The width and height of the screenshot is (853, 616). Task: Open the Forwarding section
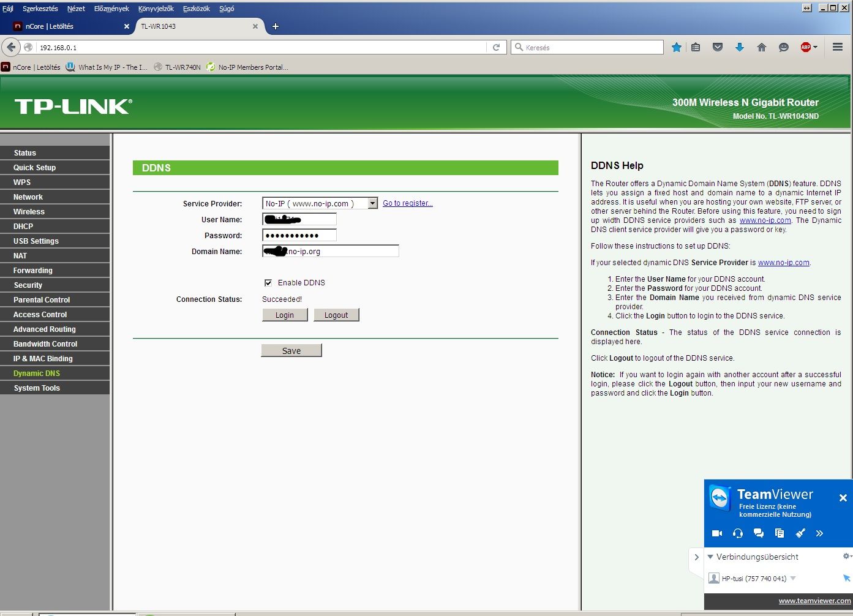coord(55,270)
